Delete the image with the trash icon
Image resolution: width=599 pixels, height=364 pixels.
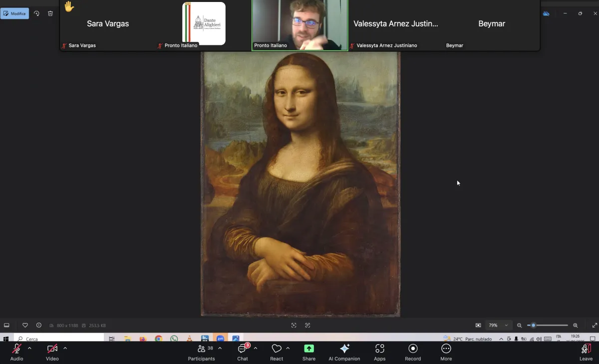[x=50, y=13]
